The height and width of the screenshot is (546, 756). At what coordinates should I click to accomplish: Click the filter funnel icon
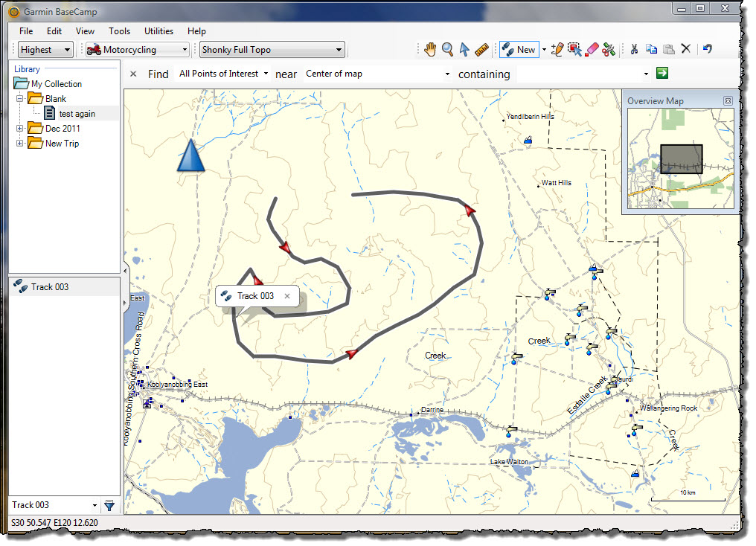(x=110, y=505)
